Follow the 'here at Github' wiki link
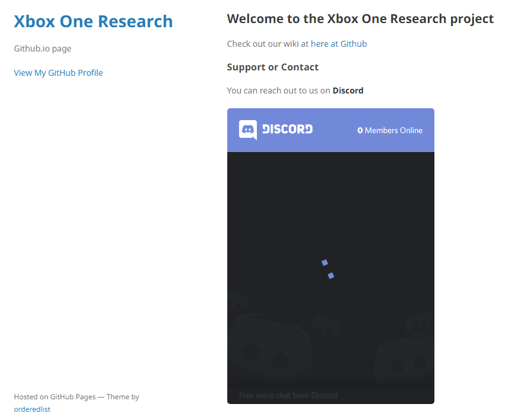The height and width of the screenshot is (420, 522). click(x=339, y=44)
